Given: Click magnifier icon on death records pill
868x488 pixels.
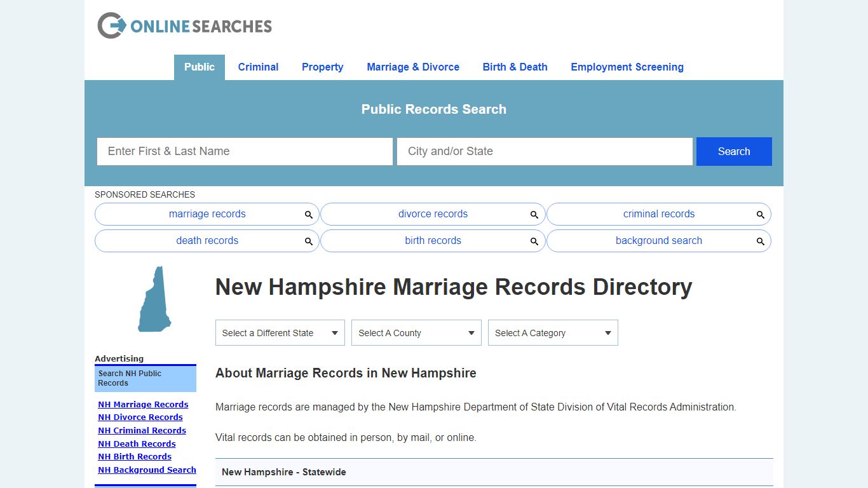Looking at the screenshot, I should 309,241.
